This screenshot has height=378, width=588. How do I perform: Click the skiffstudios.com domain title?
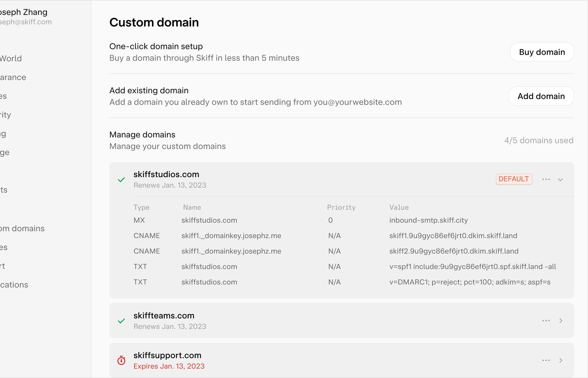166,174
